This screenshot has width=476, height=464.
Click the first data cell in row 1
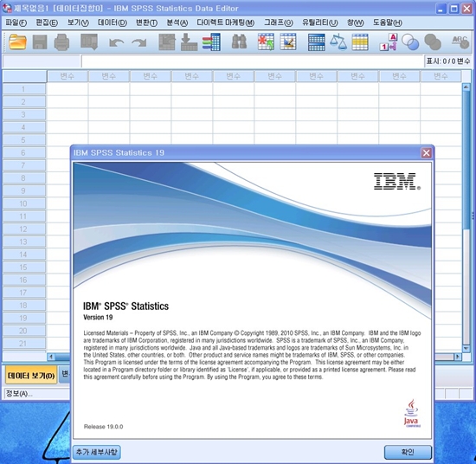tap(68, 89)
